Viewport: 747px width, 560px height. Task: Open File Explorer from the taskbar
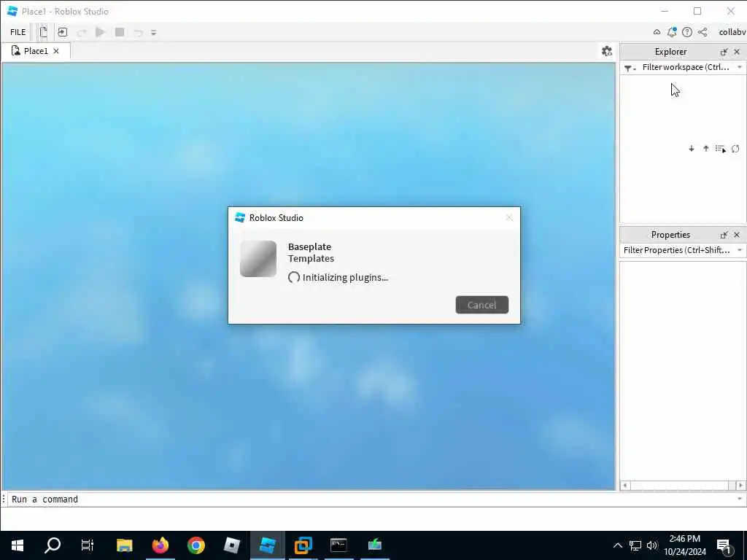[124, 545]
